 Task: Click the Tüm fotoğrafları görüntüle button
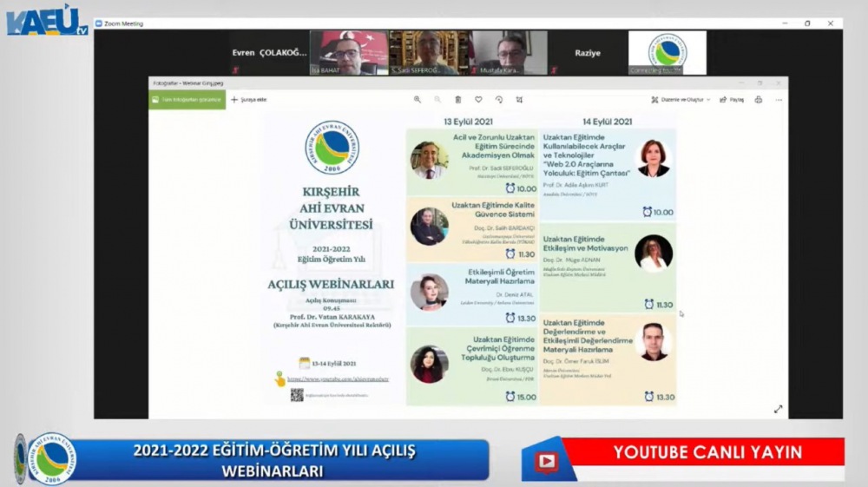[x=187, y=100]
